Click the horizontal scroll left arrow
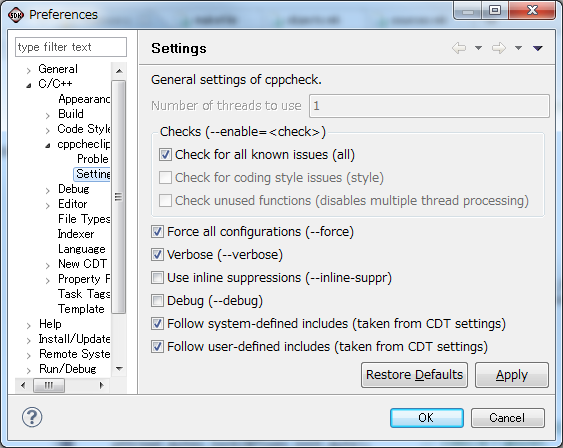Viewport: 563px width, 448px height. [x=23, y=386]
